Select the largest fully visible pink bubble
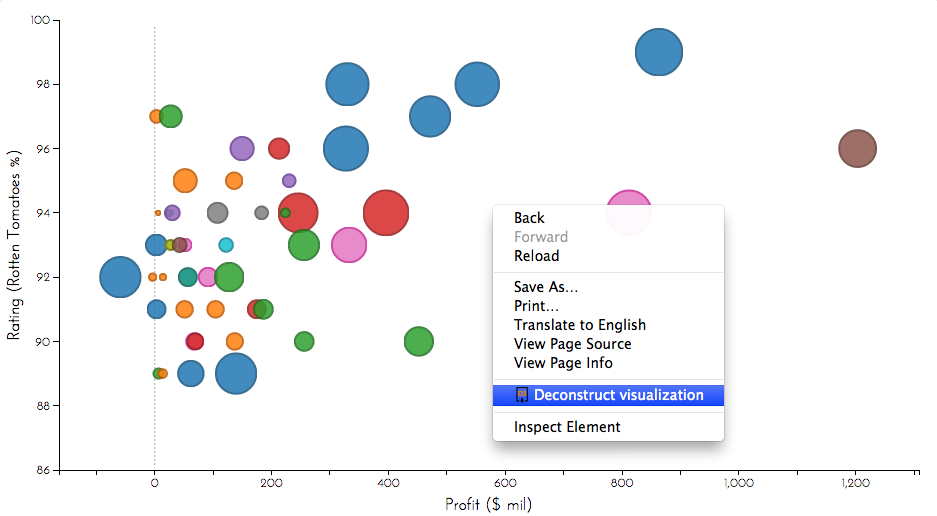 coord(348,244)
